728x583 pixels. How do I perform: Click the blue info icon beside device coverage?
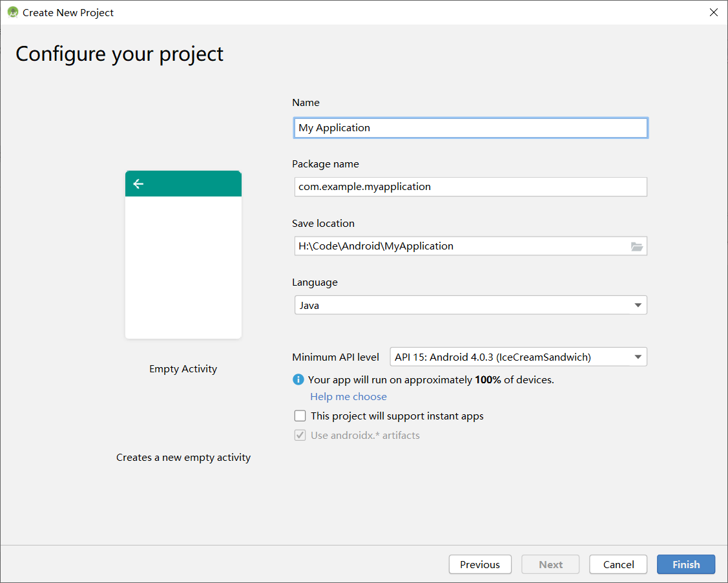298,379
